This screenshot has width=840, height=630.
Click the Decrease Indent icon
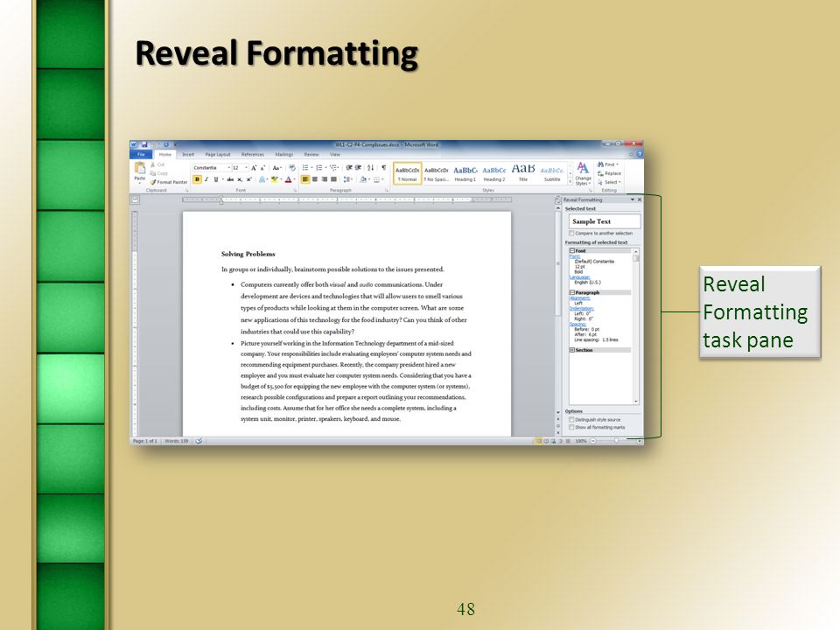pyautogui.click(x=349, y=168)
